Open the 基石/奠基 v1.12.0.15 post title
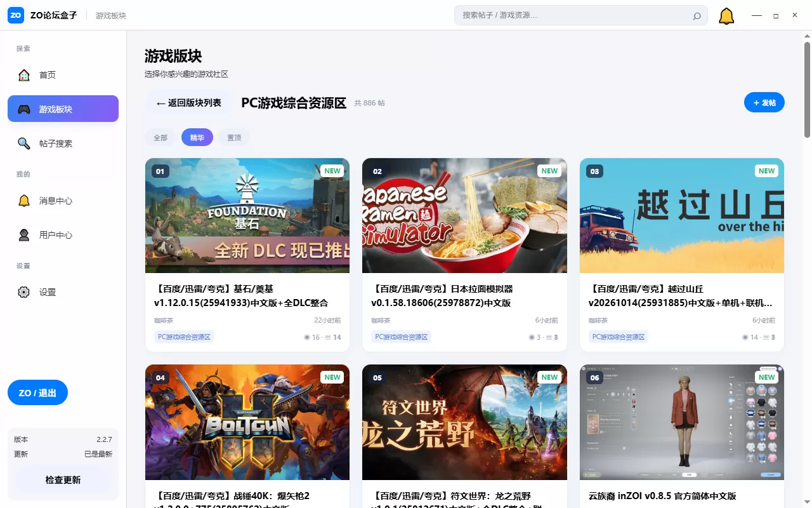812x508 pixels. click(x=241, y=296)
